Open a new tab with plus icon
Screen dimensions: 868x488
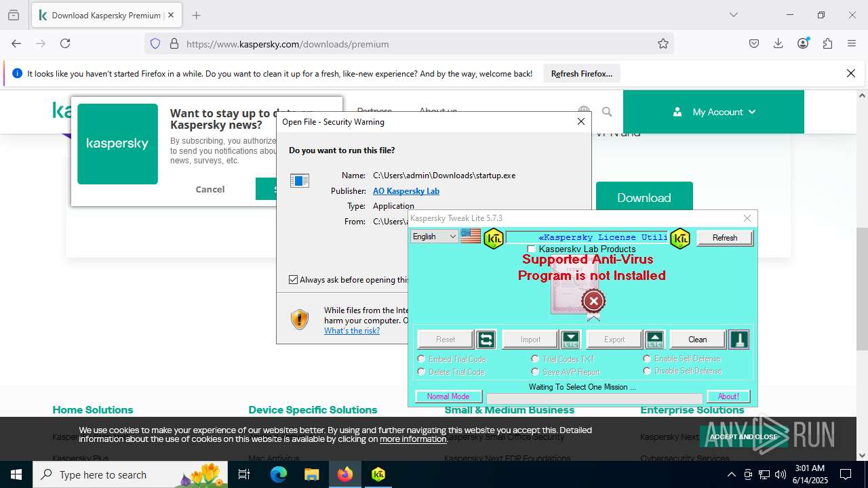(196, 15)
